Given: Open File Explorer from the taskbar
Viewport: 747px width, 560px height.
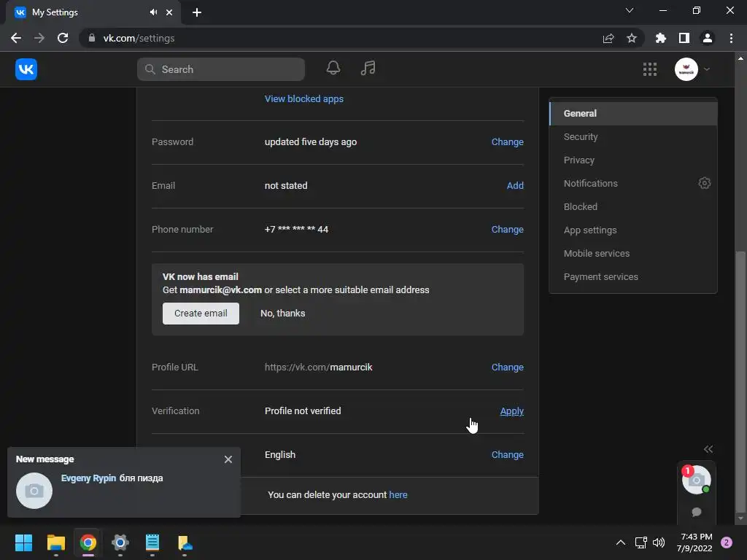Looking at the screenshot, I should (55, 542).
